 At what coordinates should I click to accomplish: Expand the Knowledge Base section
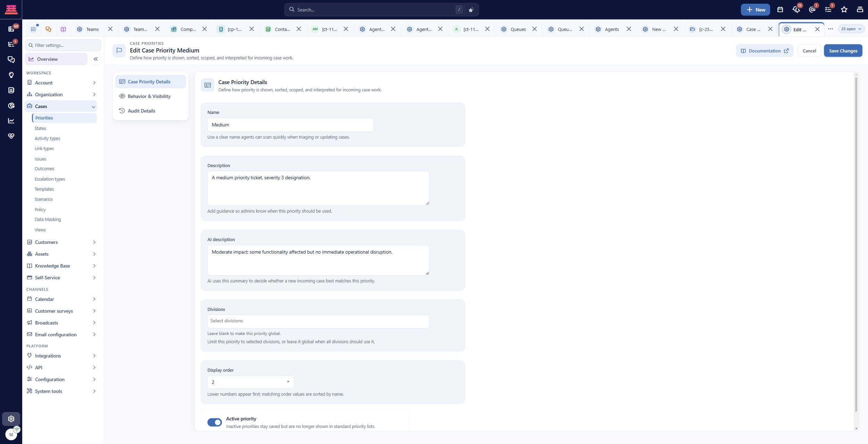pos(61,266)
